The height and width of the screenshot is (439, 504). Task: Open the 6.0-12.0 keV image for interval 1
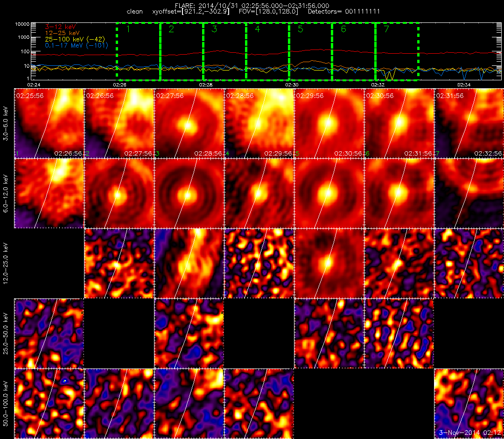coord(49,194)
